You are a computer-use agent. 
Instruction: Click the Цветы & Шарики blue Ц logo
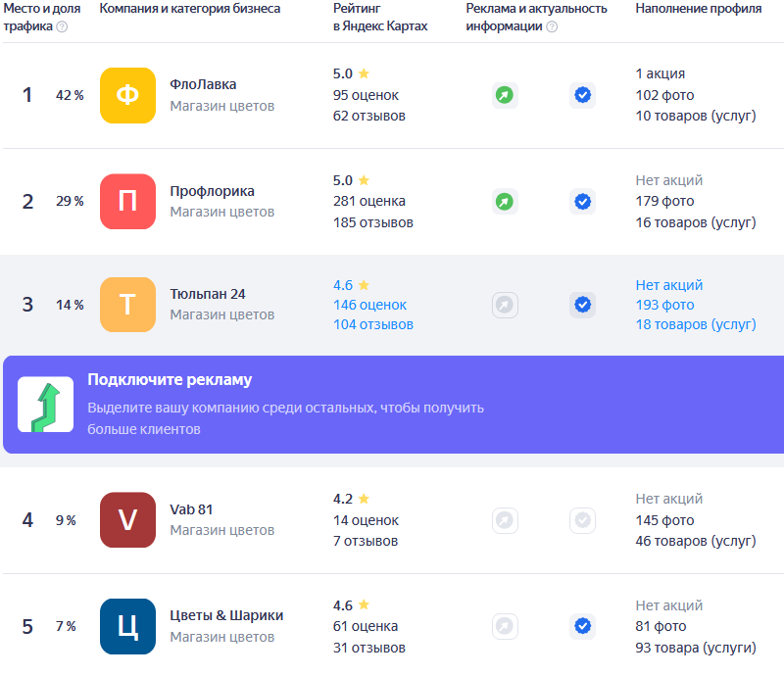(x=127, y=626)
